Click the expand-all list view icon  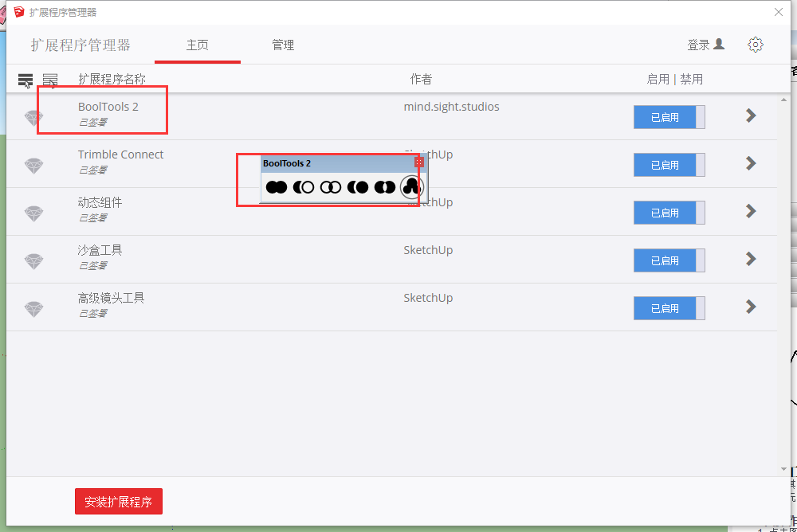(26, 80)
